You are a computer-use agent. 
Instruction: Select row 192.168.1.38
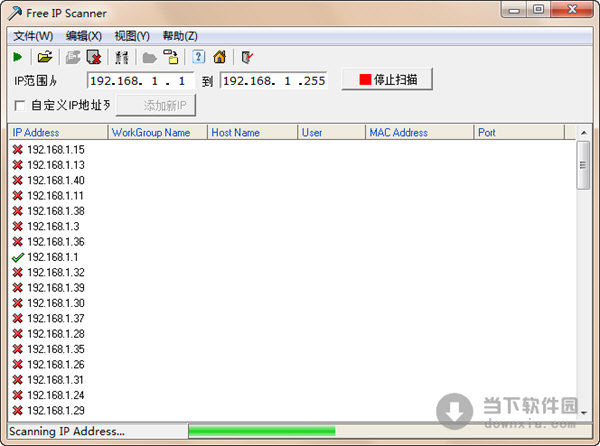coord(56,211)
